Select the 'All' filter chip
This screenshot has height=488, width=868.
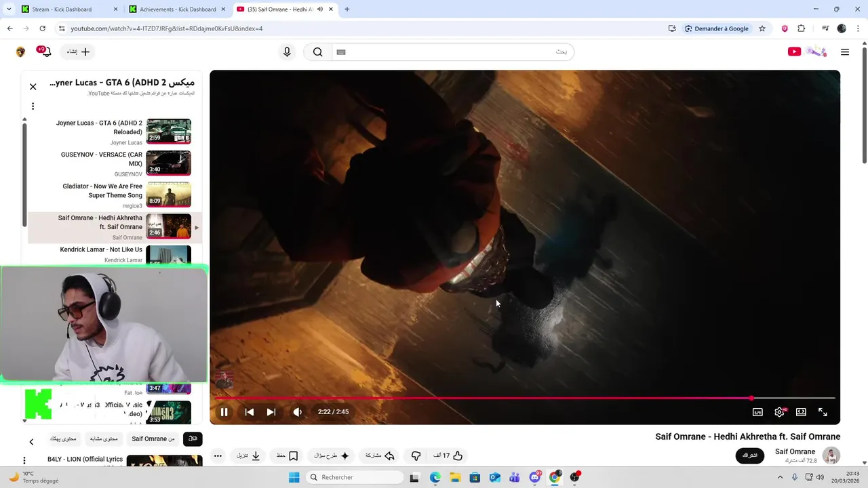(193, 439)
